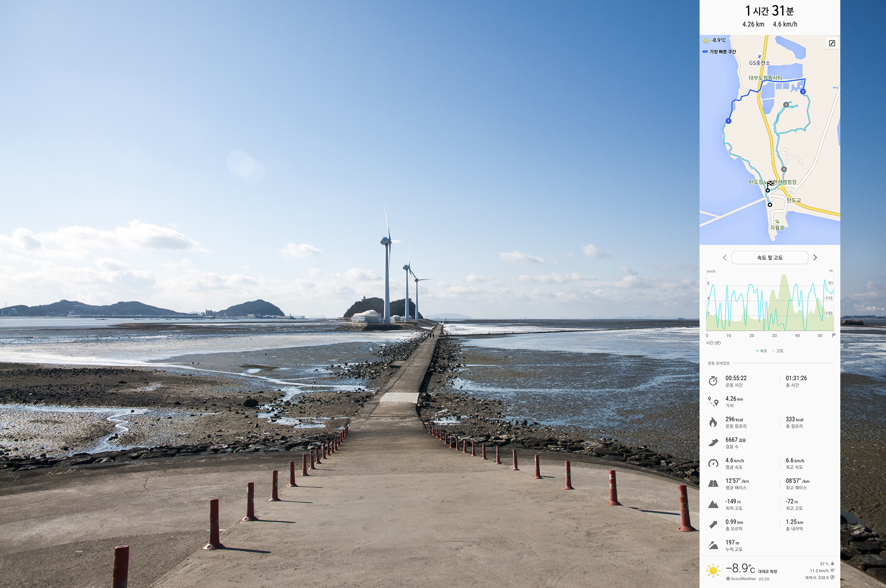886x588 pixels.
Task: Go to previous chart with left chevron
Action: (x=724, y=258)
